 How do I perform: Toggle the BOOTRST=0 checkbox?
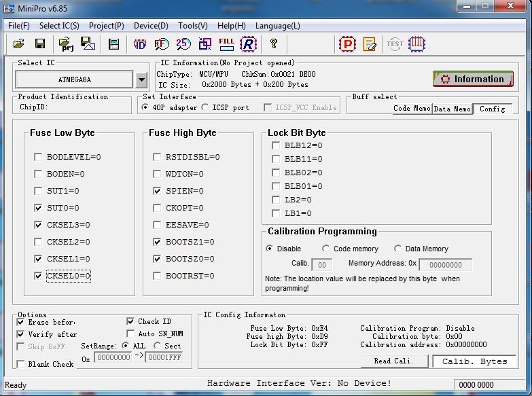click(x=157, y=276)
